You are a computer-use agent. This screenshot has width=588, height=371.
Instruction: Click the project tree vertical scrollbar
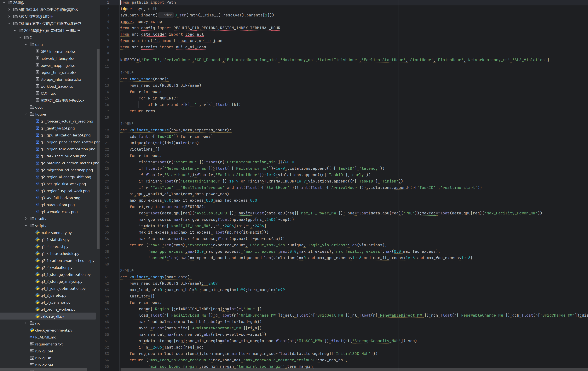click(x=98, y=149)
